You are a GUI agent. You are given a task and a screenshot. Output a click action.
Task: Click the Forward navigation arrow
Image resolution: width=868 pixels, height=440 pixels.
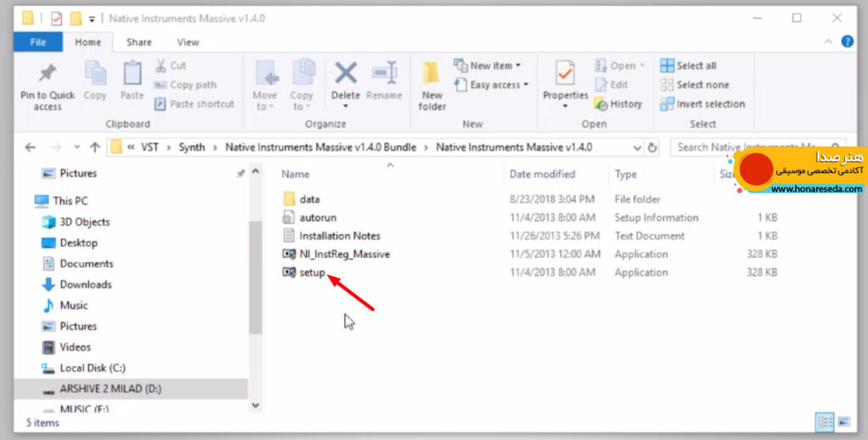pos(56,148)
